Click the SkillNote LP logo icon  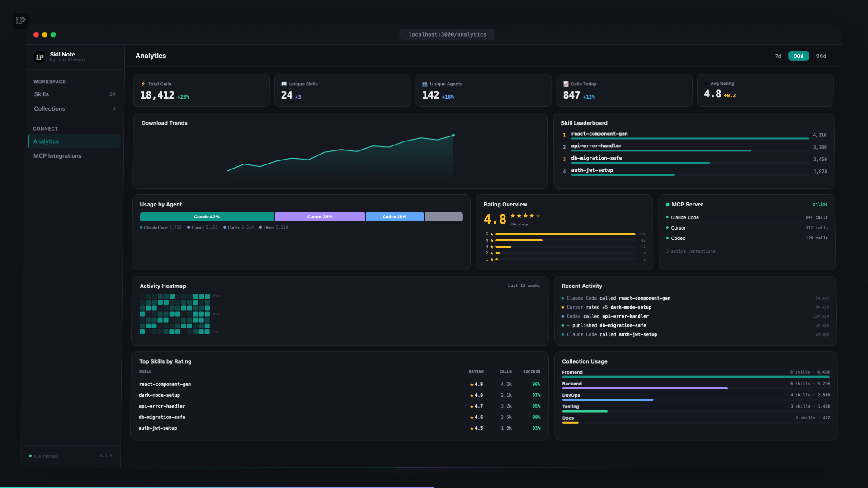tap(40, 57)
